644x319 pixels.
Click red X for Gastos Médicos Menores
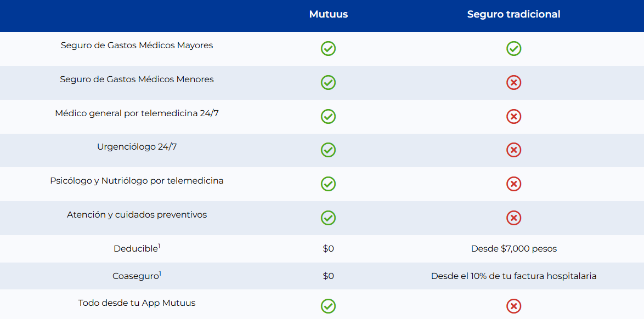[x=513, y=82]
